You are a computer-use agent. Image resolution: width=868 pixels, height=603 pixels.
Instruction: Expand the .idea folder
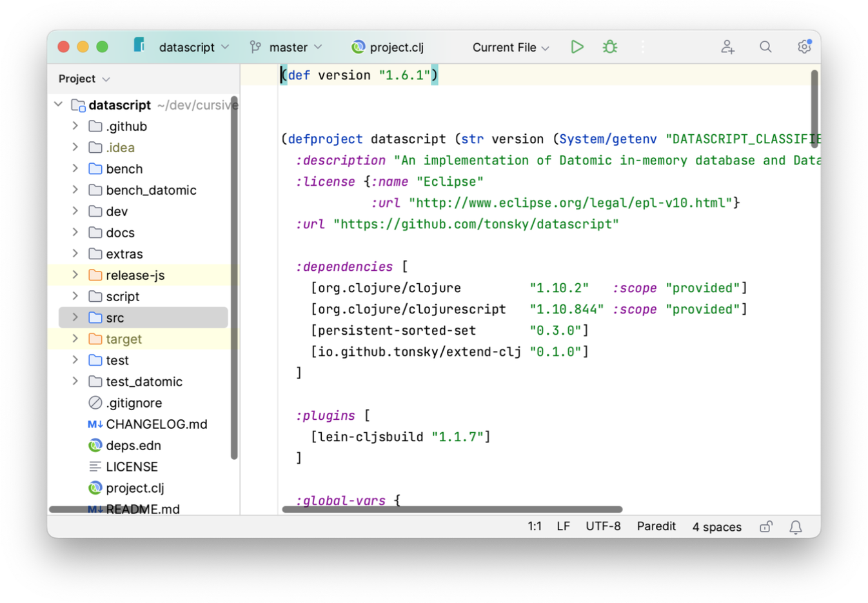pos(75,147)
